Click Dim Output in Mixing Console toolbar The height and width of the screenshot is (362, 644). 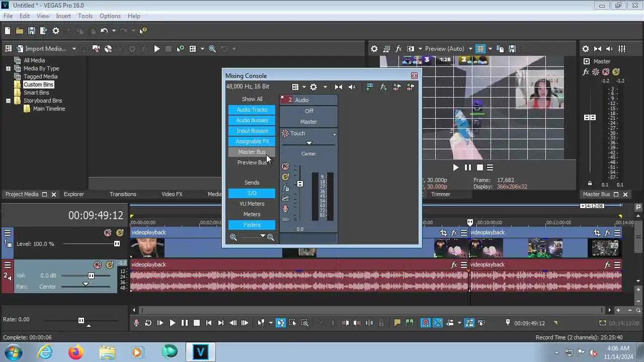point(352,87)
